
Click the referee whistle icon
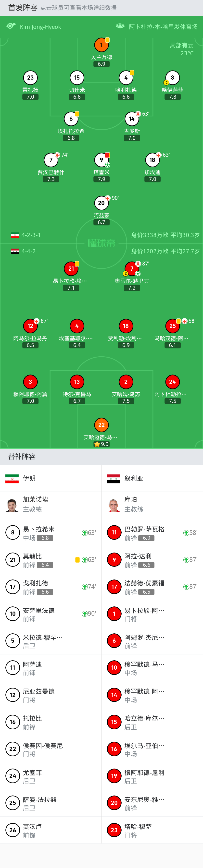tap(11, 26)
